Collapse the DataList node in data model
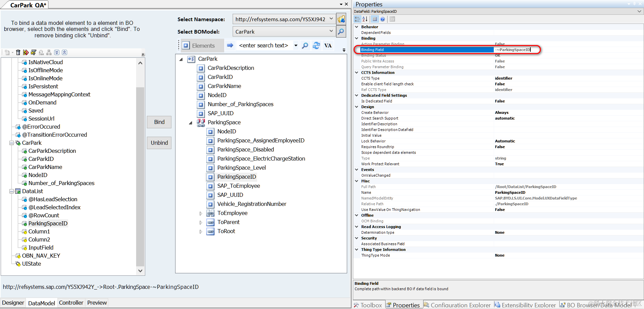644x309 pixels. [x=11, y=191]
